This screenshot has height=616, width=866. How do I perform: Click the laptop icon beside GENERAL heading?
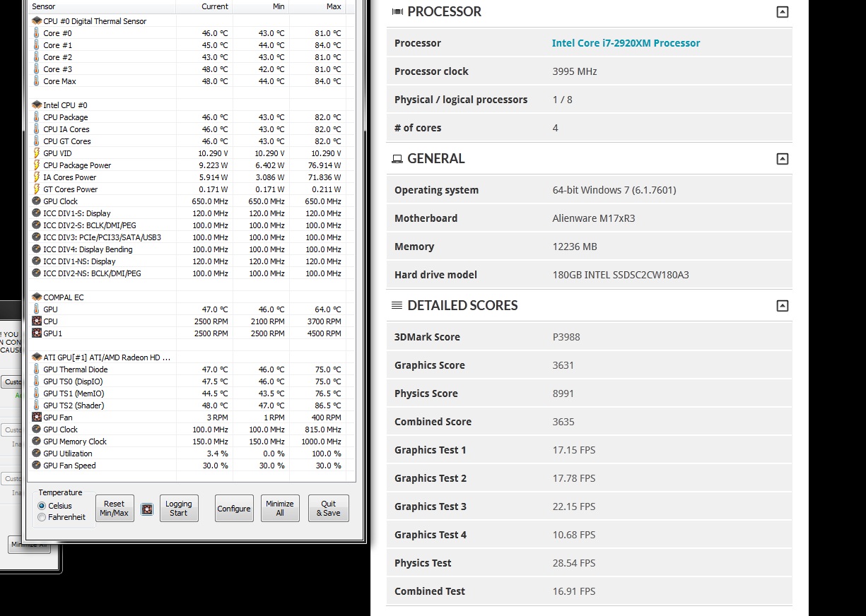click(397, 159)
